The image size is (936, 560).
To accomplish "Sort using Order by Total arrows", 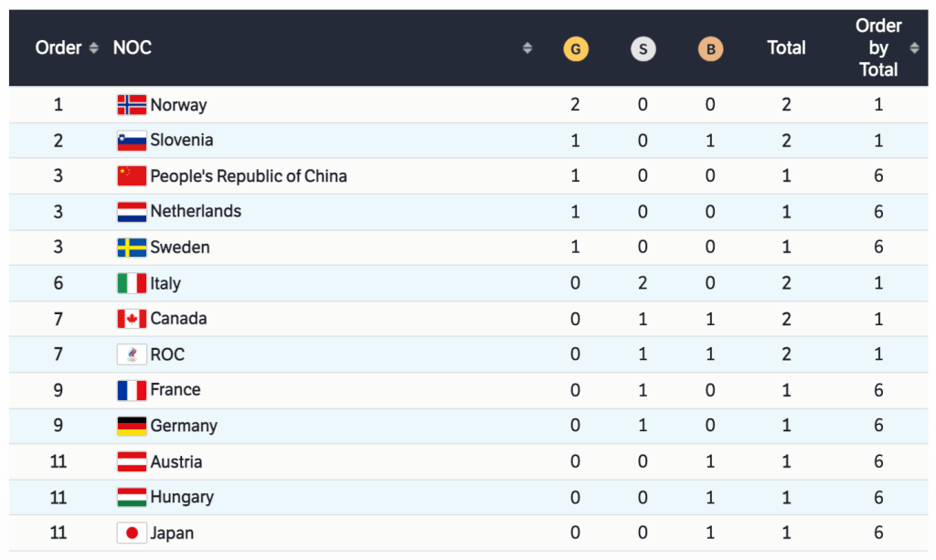I will tap(914, 48).
